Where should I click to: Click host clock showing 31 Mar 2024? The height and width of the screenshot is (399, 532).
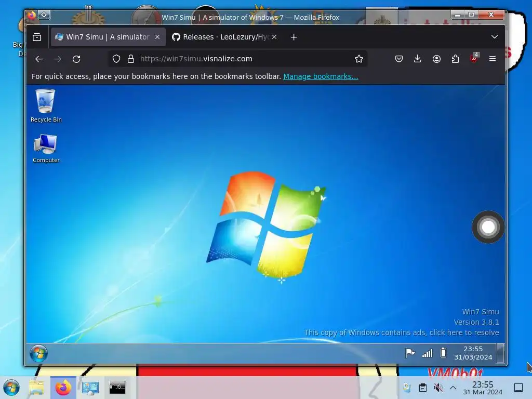tap(483, 388)
